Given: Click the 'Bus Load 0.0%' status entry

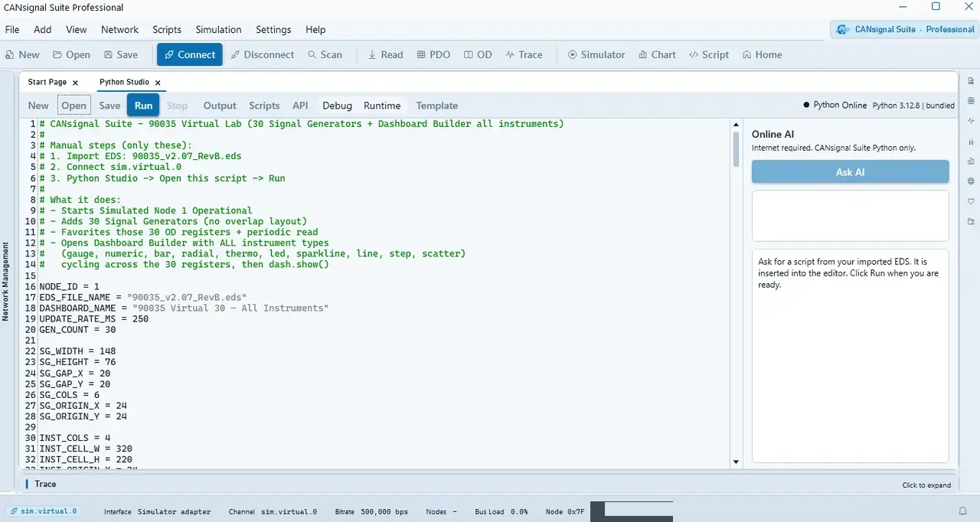Looking at the screenshot, I should tap(501, 512).
